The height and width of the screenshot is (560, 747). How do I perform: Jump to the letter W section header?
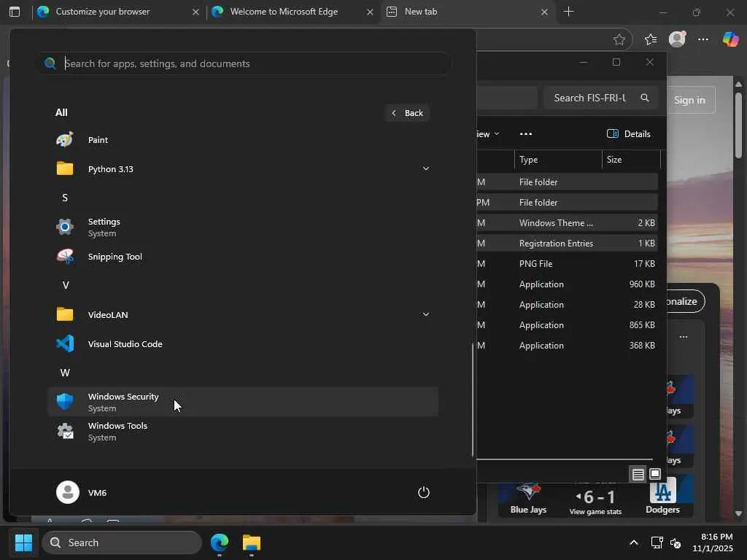pos(65,373)
